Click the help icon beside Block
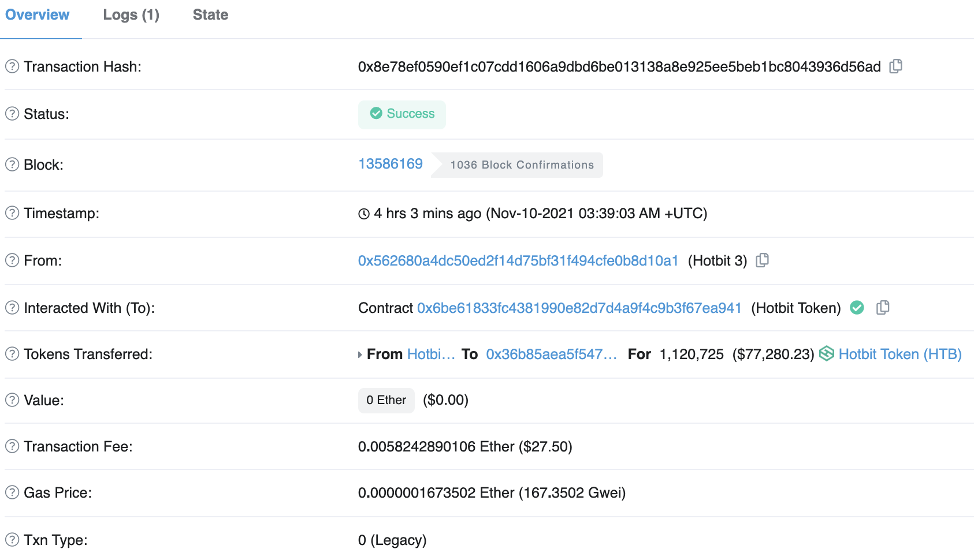The width and height of the screenshot is (974, 560). tap(12, 165)
